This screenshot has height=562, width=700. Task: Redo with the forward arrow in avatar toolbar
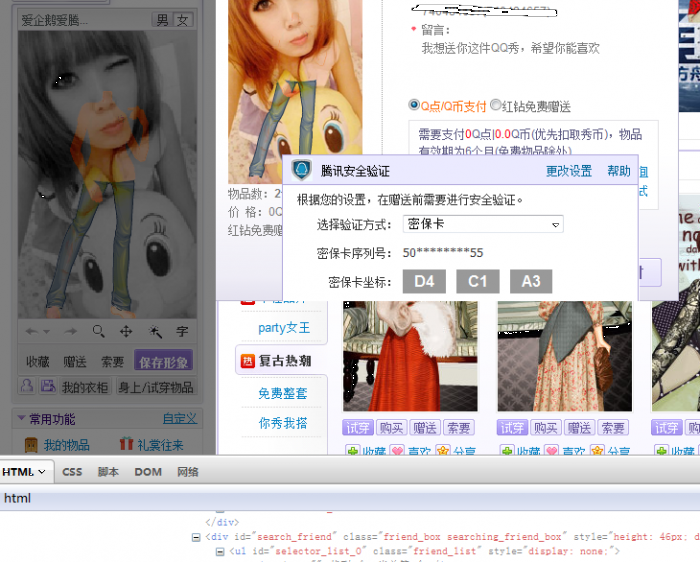(x=71, y=331)
